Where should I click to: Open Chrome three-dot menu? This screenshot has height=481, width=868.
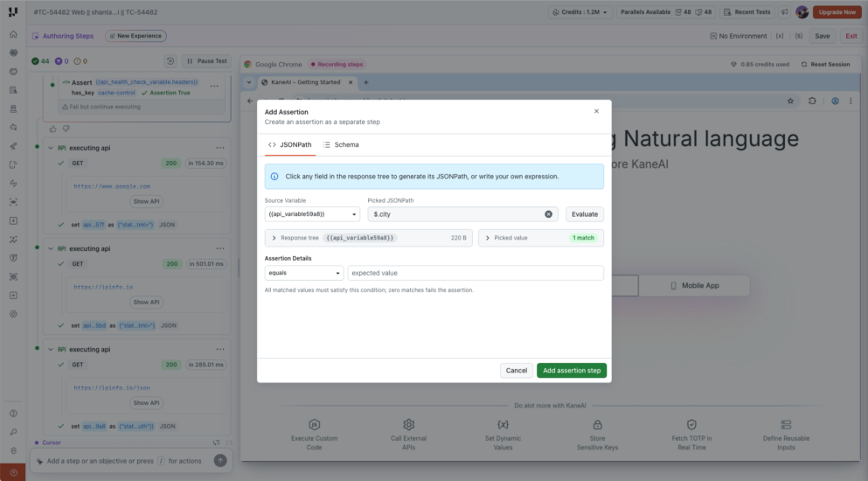click(851, 101)
